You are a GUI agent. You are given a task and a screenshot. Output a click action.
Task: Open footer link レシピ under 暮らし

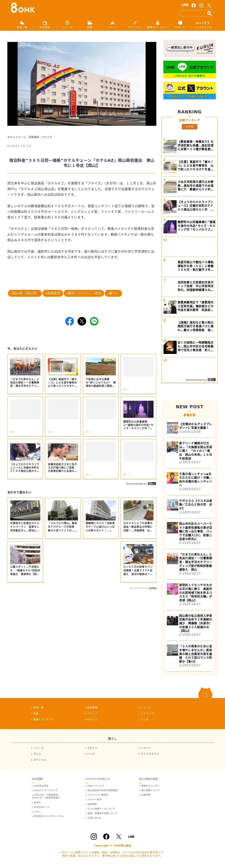coord(90,754)
